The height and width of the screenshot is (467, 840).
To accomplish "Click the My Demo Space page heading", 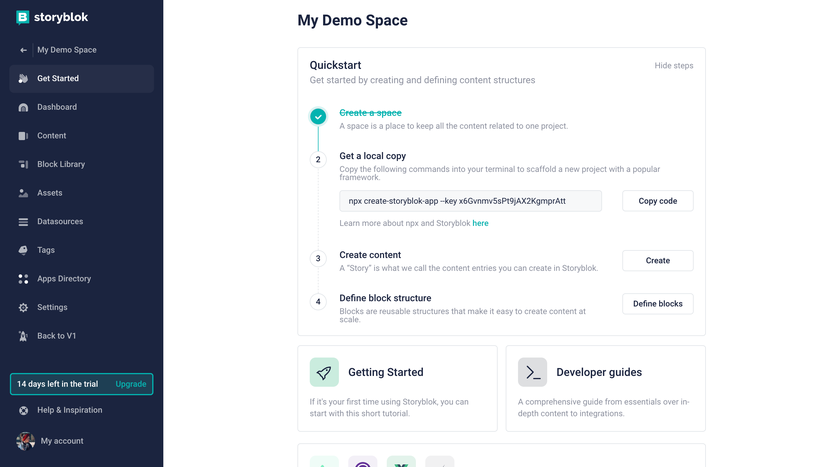I will coord(352,20).
